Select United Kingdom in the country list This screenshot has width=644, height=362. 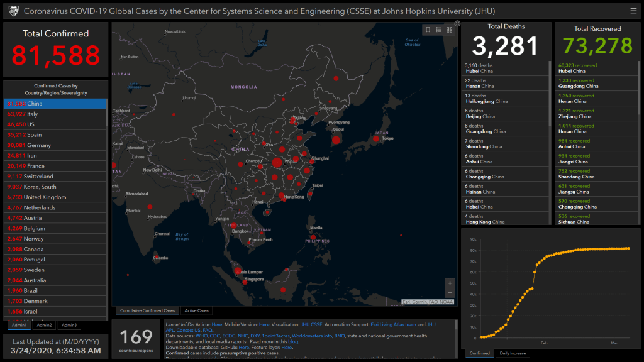pyautogui.click(x=55, y=197)
